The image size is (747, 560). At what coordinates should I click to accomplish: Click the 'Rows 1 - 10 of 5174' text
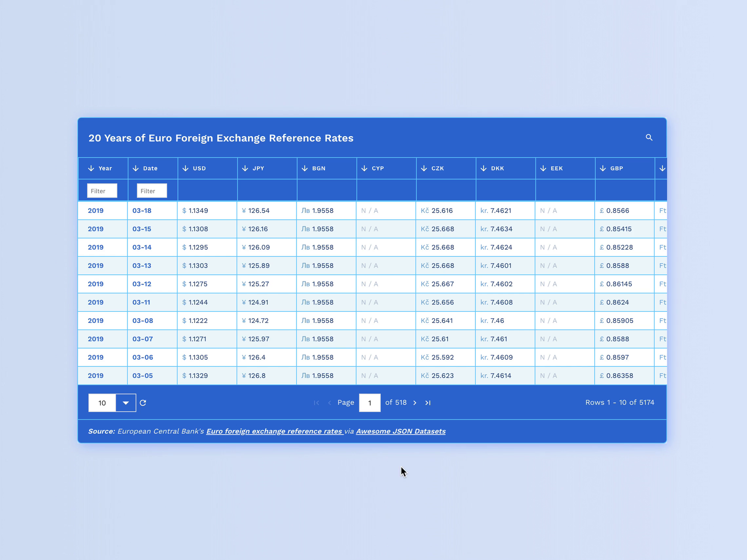620,402
